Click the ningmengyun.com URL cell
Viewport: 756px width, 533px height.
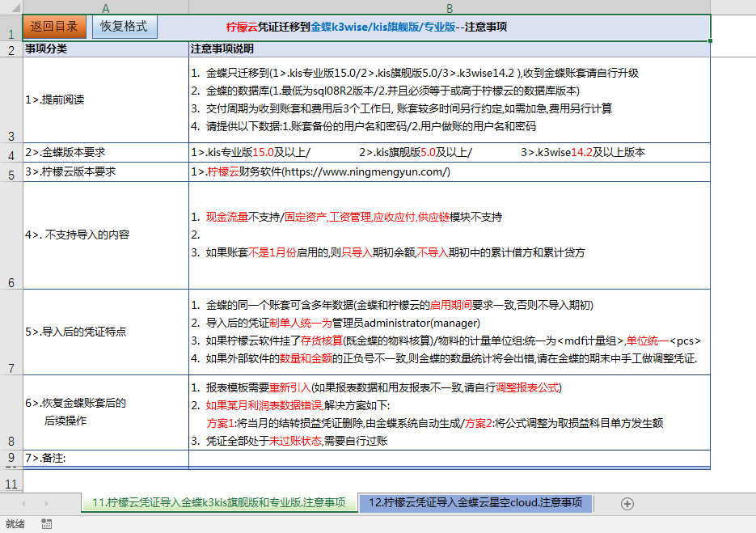point(450,172)
